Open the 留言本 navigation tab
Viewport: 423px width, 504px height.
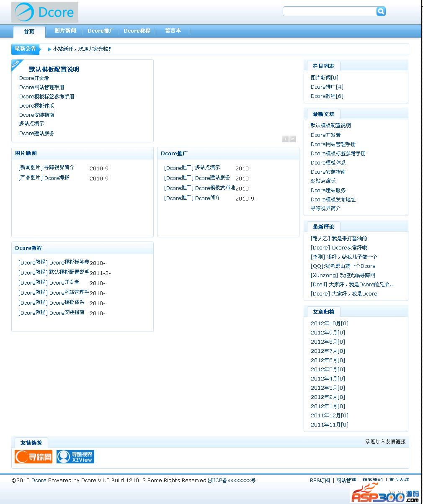point(173,31)
